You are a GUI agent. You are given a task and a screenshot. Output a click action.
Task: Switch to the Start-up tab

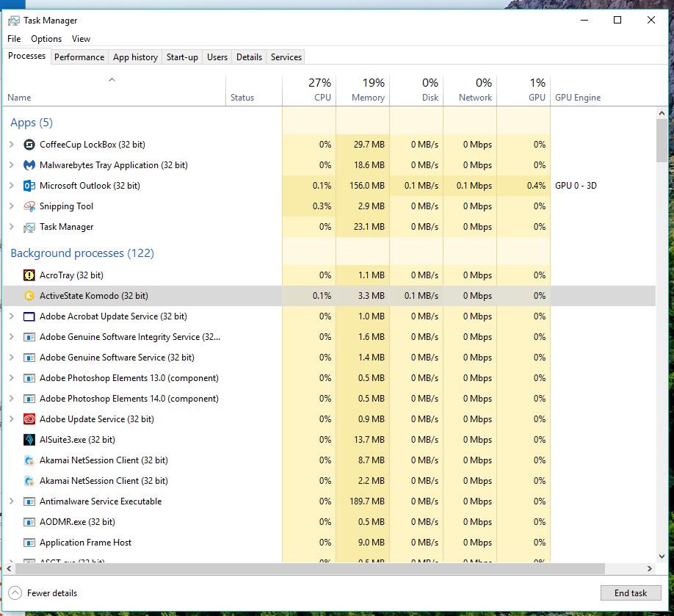click(x=182, y=57)
